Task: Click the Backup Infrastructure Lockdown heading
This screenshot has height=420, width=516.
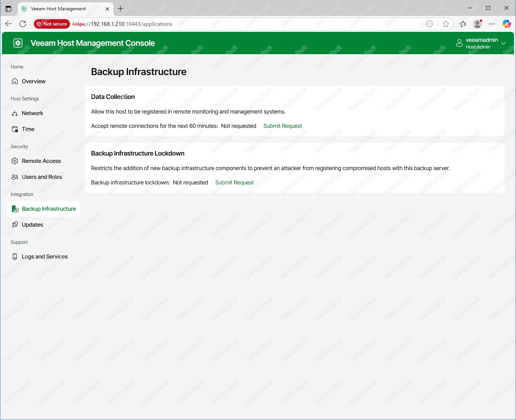Action: 138,153
